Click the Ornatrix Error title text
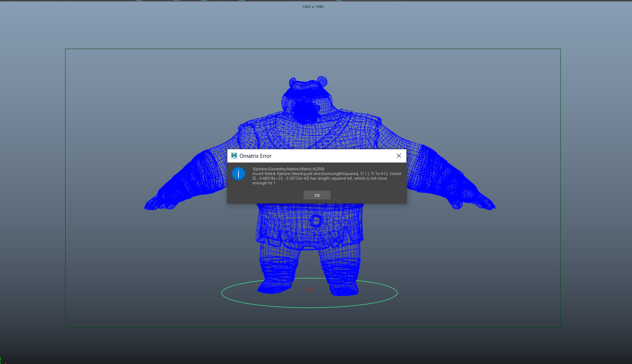 click(255, 156)
